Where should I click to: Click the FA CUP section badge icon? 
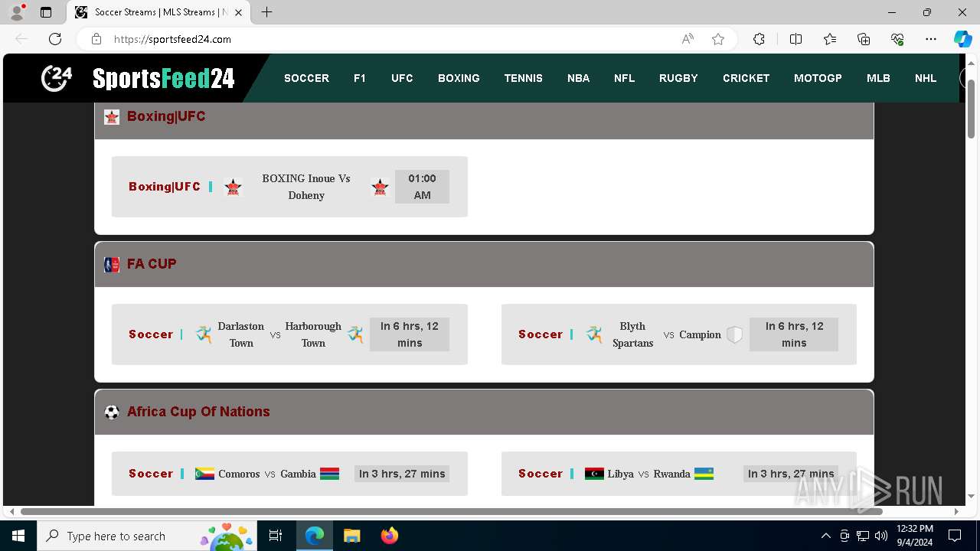[x=112, y=265]
